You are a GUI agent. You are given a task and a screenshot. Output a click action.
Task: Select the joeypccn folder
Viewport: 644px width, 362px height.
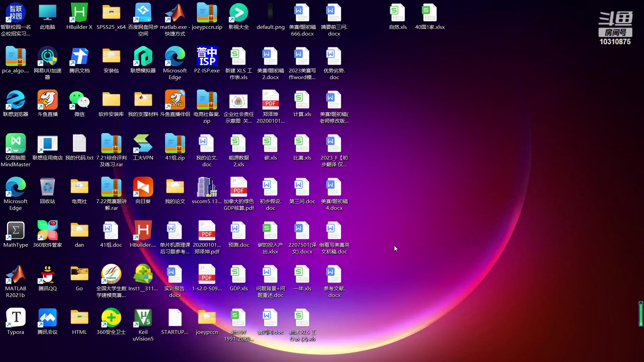(207, 321)
